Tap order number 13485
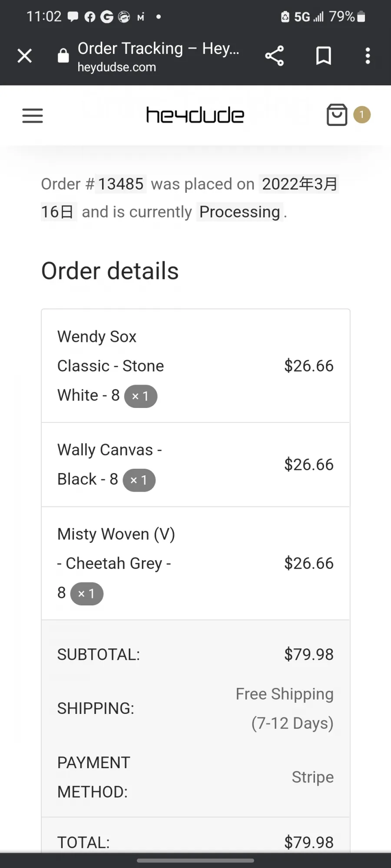Image resolution: width=391 pixels, height=868 pixels. click(121, 184)
